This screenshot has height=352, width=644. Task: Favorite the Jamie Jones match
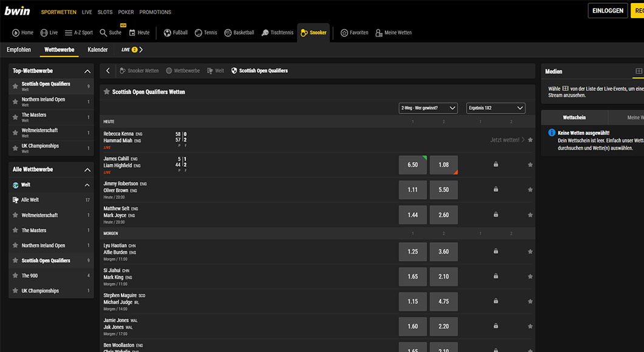click(530, 327)
